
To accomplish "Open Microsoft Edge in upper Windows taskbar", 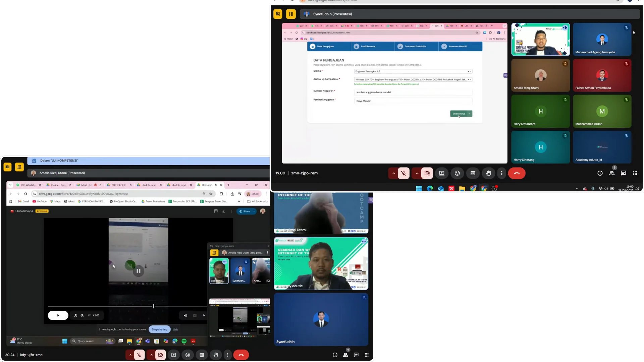I will (x=430, y=189).
